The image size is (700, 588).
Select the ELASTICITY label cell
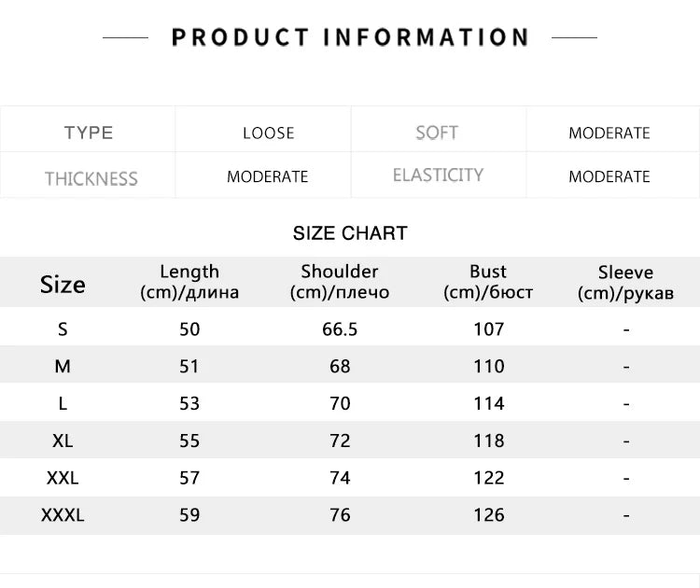coord(438,175)
